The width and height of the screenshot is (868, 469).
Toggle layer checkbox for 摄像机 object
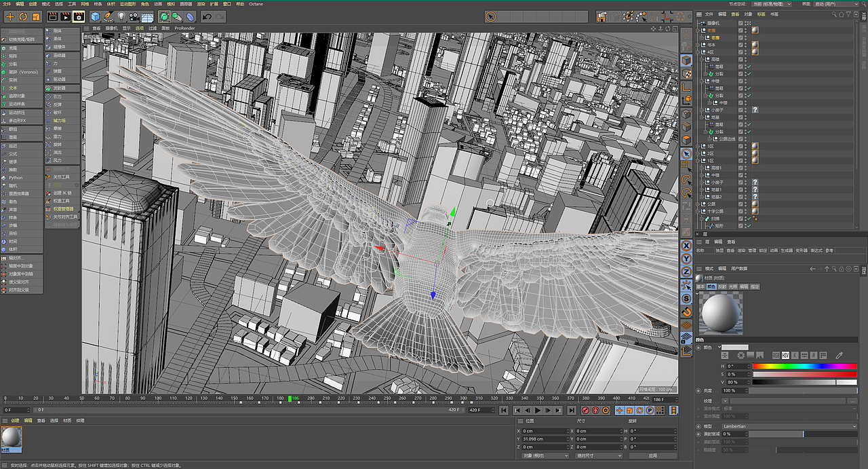[741, 23]
